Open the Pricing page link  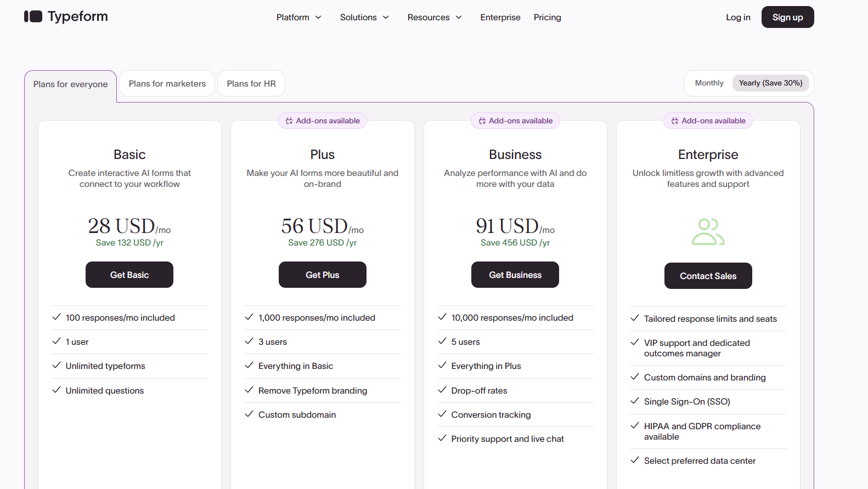(547, 17)
